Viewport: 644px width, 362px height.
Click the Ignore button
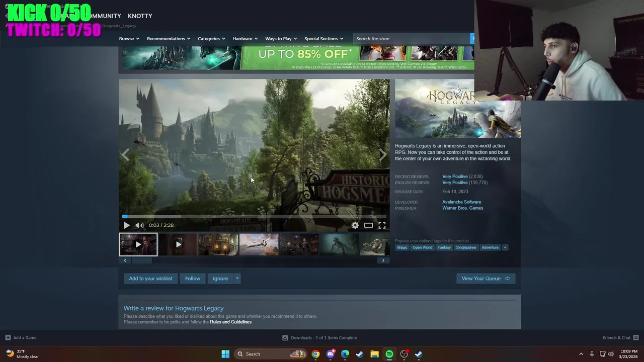tap(220, 279)
